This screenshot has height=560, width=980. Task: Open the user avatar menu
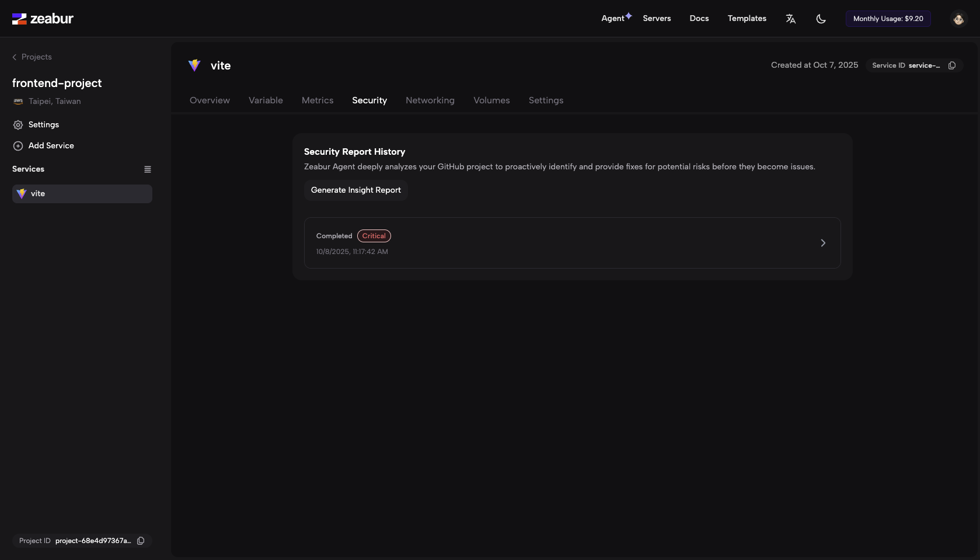tap(958, 19)
